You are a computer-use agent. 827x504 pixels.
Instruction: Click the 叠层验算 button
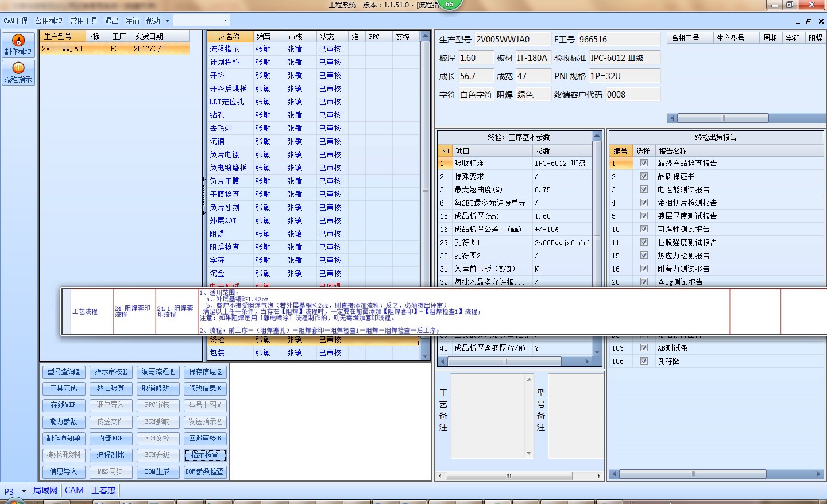(111, 389)
